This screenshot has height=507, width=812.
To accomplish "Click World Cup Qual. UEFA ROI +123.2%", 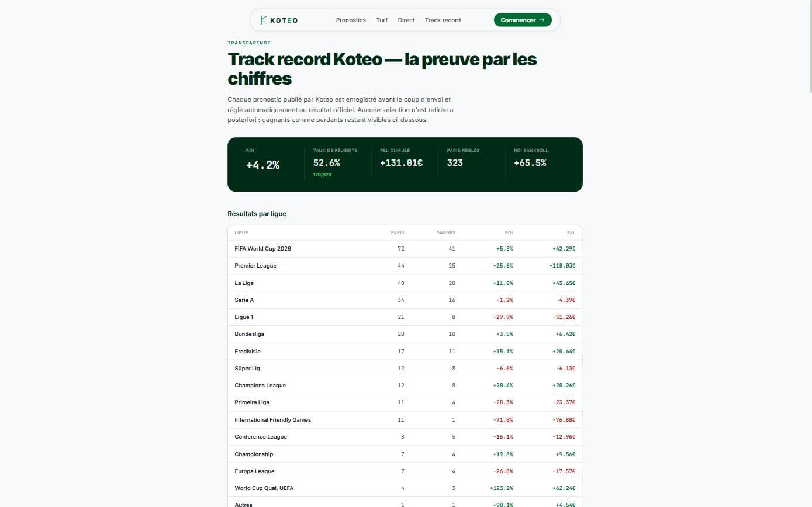I will pyautogui.click(x=501, y=488).
